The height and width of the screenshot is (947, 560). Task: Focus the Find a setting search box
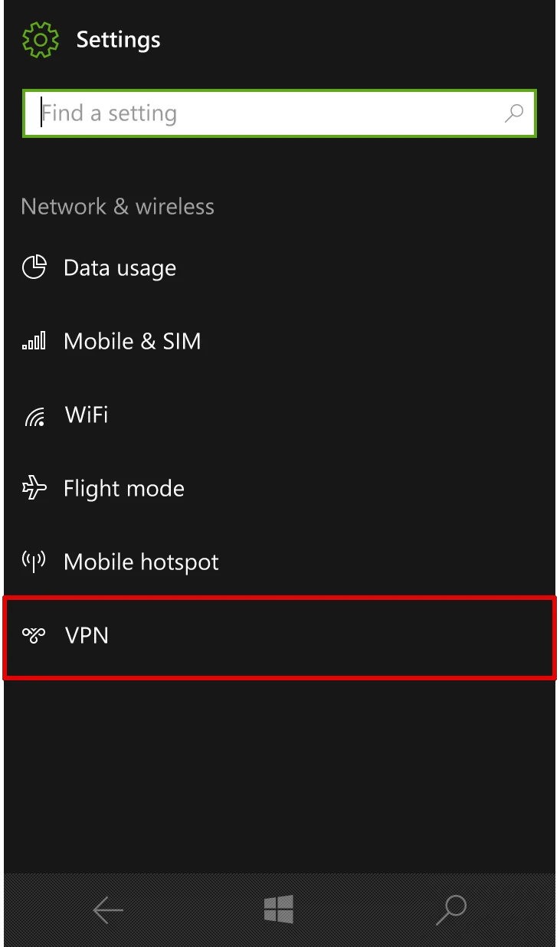(x=268, y=113)
